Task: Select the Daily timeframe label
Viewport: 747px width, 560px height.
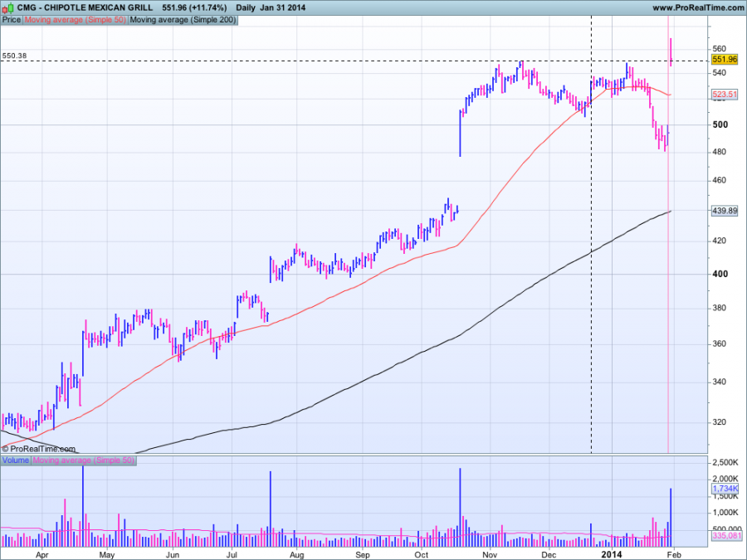Action: [246, 7]
